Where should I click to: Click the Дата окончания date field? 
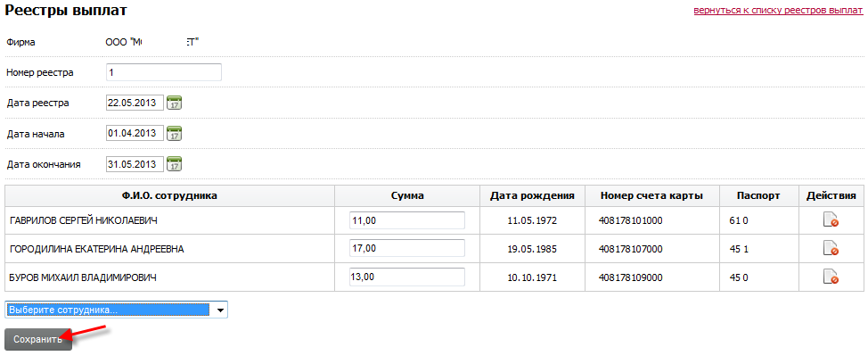pyautogui.click(x=135, y=164)
